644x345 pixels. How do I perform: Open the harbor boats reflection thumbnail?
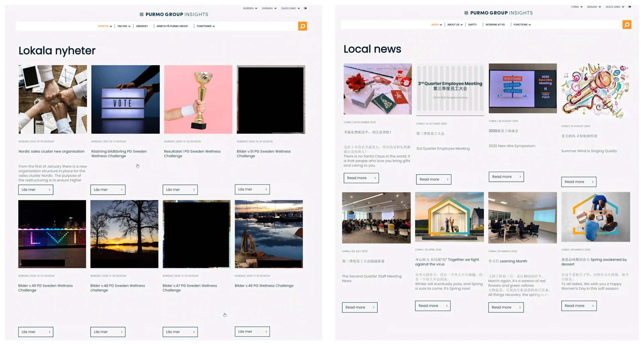[269, 234]
